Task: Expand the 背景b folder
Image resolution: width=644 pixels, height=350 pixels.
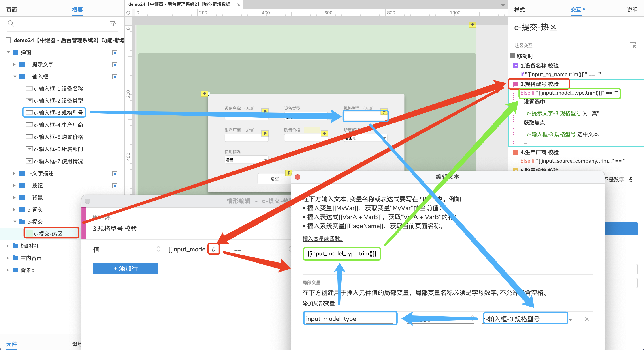Action: click(8, 270)
